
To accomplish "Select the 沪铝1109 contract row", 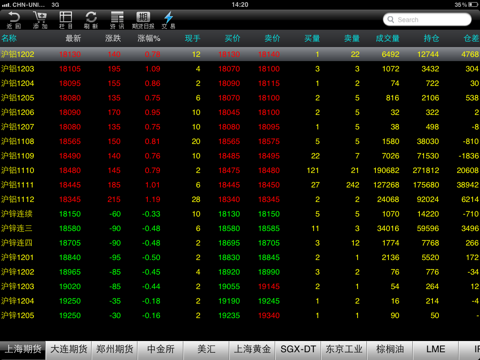I will coord(240,156).
